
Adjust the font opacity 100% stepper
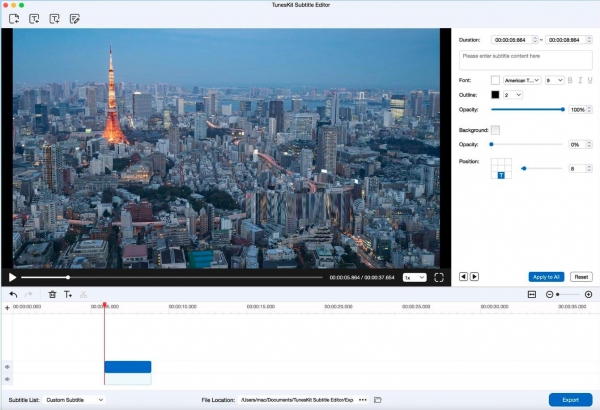[x=589, y=110]
